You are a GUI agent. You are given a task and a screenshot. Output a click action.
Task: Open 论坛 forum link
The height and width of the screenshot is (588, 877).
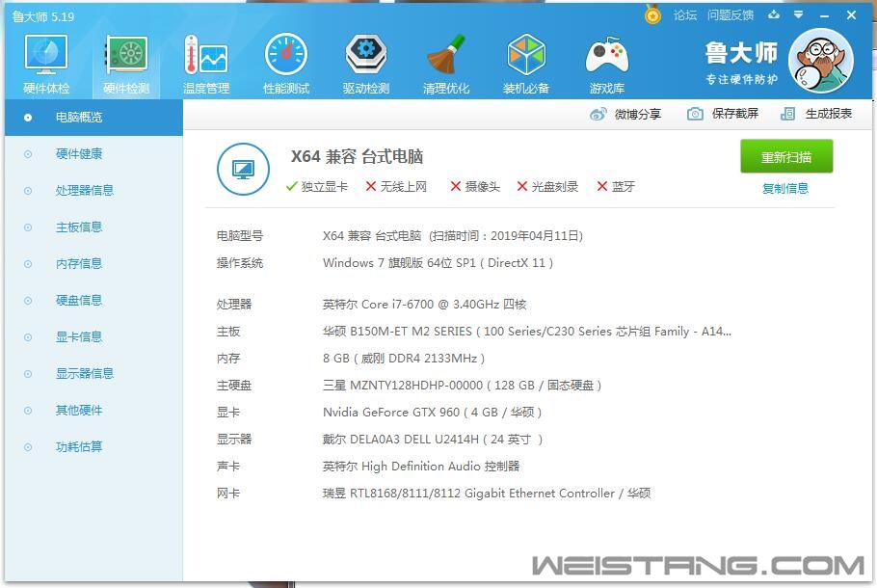pyautogui.click(x=685, y=15)
